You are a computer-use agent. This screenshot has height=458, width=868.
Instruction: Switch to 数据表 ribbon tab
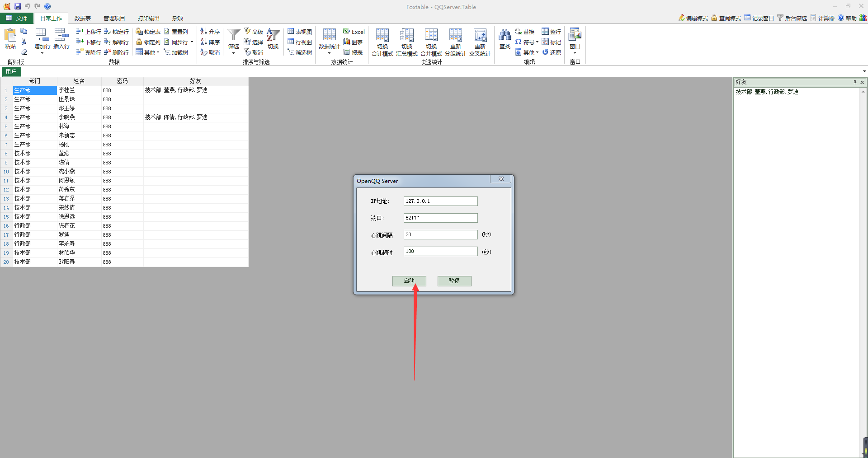tap(83, 18)
